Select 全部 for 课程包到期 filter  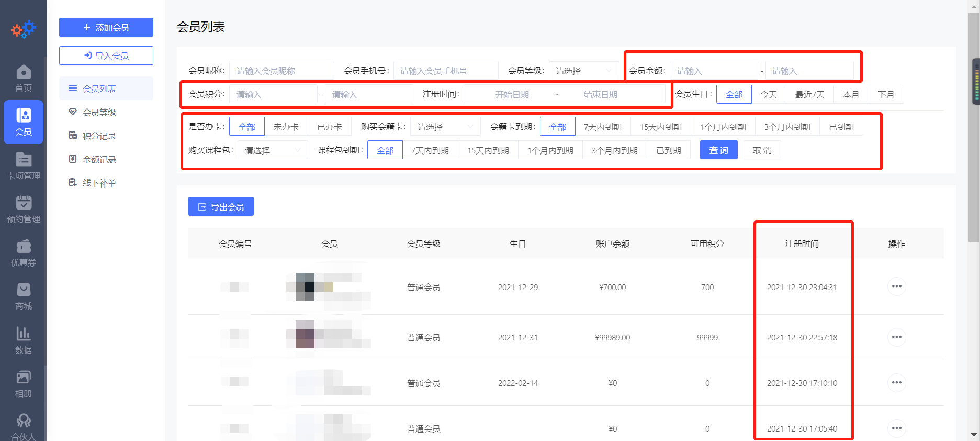(x=385, y=150)
